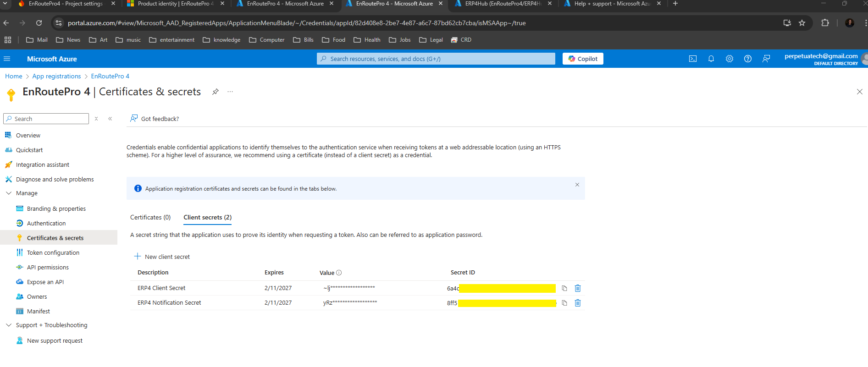The image size is (868, 367).
Task: Open the CRD bookmark
Action: [x=461, y=40]
